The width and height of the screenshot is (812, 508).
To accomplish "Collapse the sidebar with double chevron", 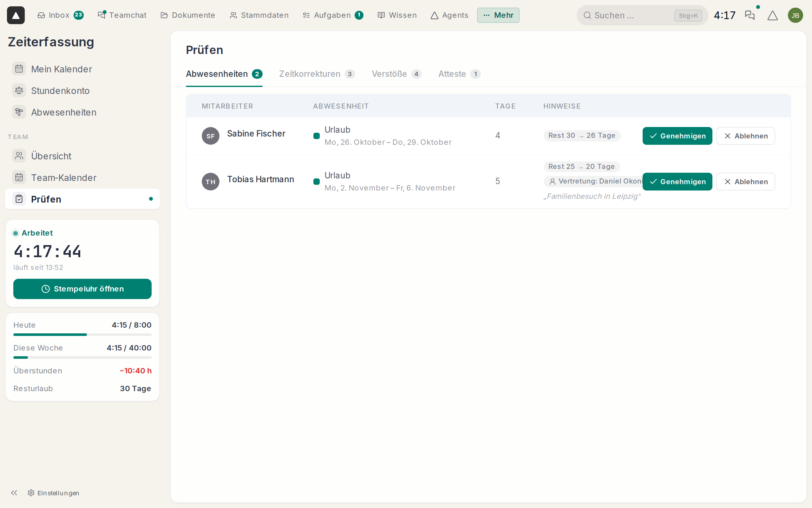I will 14,493.
